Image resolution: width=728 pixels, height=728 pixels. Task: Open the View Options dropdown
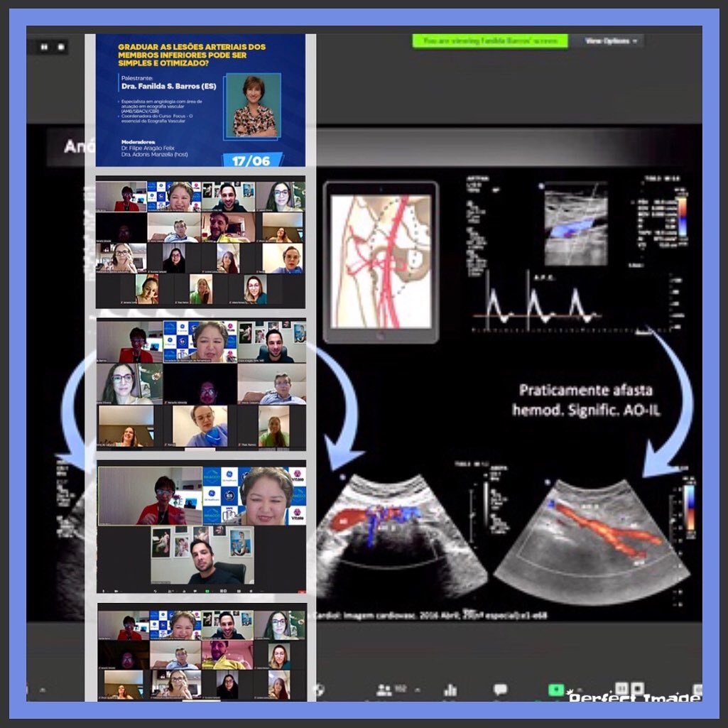click(x=611, y=41)
